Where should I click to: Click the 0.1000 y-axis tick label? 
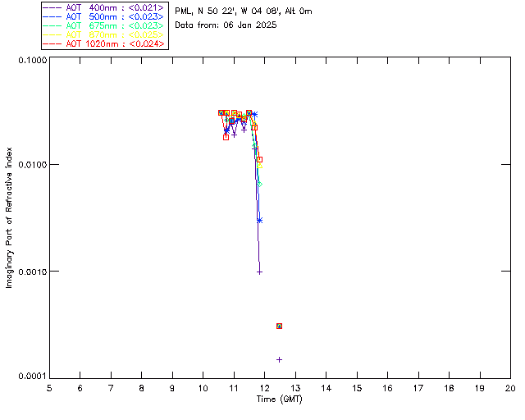click(x=32, y=60)
